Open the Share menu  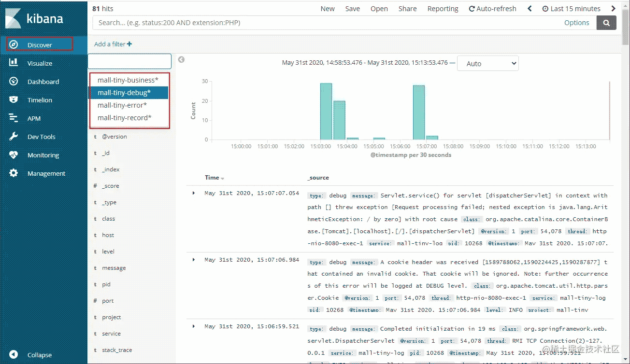point(407,9)
